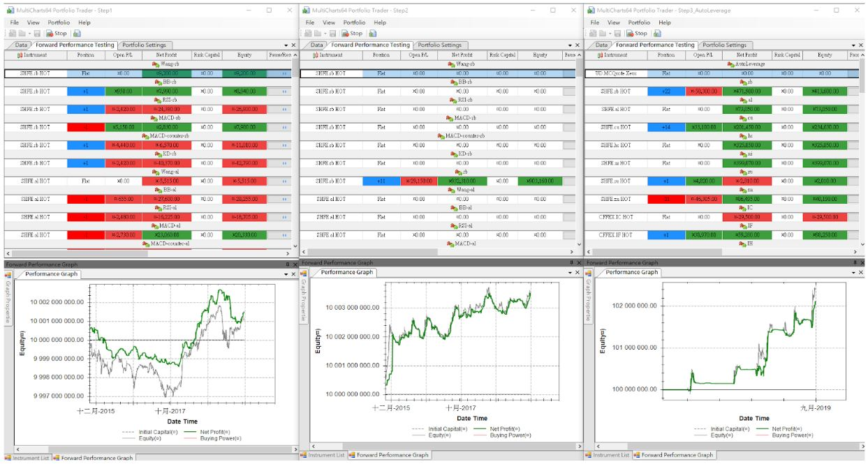Open the dropdown arrow beside the Step1 Open icon
This screenshot has width=868, height=464.
pos(29,33)
